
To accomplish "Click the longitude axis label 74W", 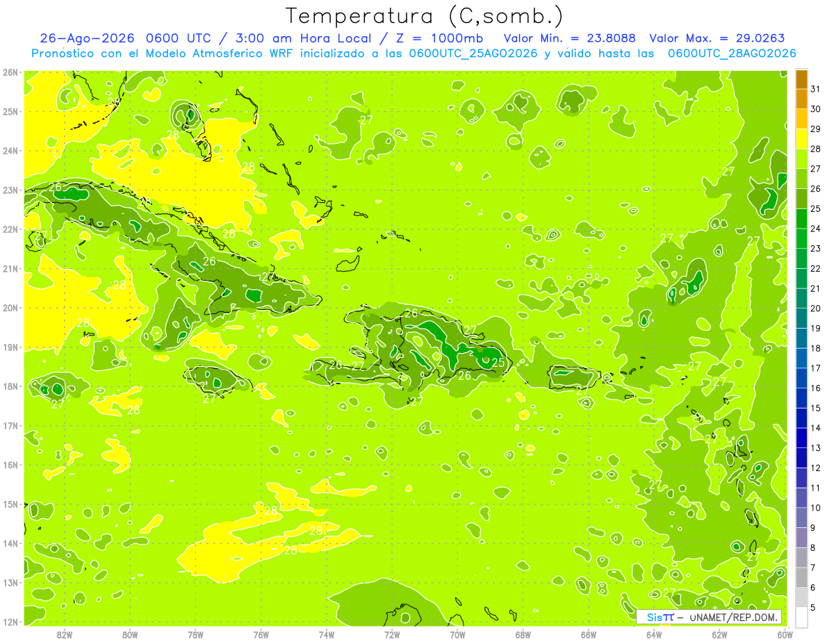I will pos(327,634).
